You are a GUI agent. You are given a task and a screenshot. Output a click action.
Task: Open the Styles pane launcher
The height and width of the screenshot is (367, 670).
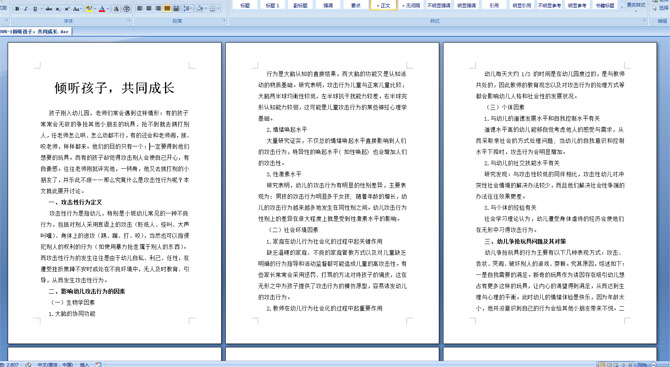coord(645,20)
